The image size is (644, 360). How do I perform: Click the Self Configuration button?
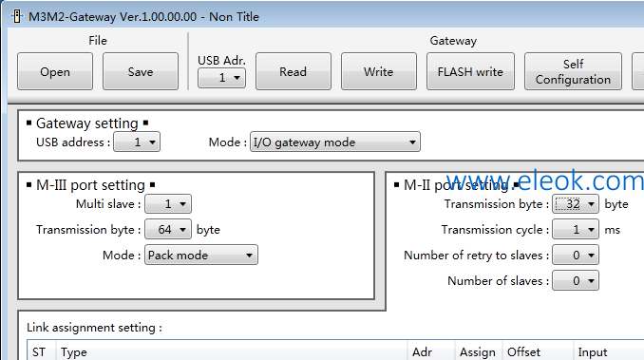coord(573,71)
